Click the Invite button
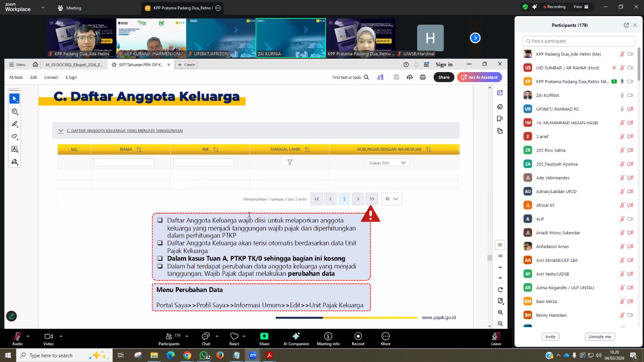644x362 pixels. [550, 337]
